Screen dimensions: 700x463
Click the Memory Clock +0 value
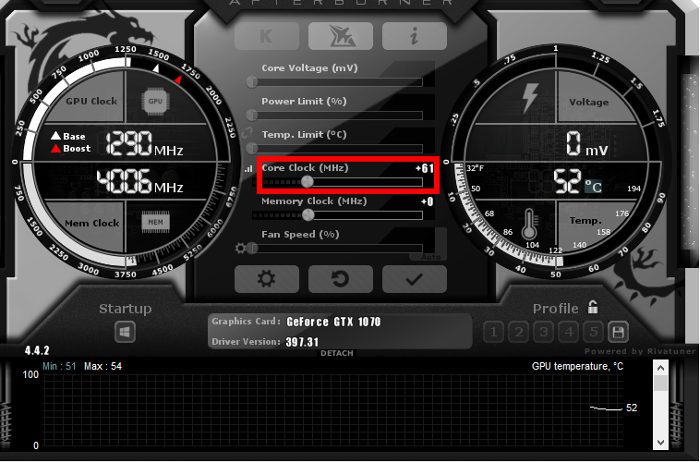[x=427, y=202]
